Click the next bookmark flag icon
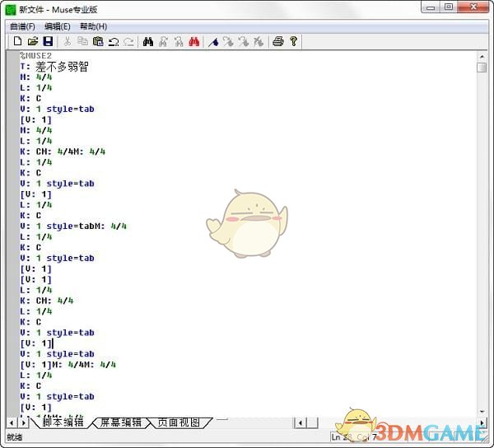The height and width of the screenshot is (448, 494). [x=228, y=41]
